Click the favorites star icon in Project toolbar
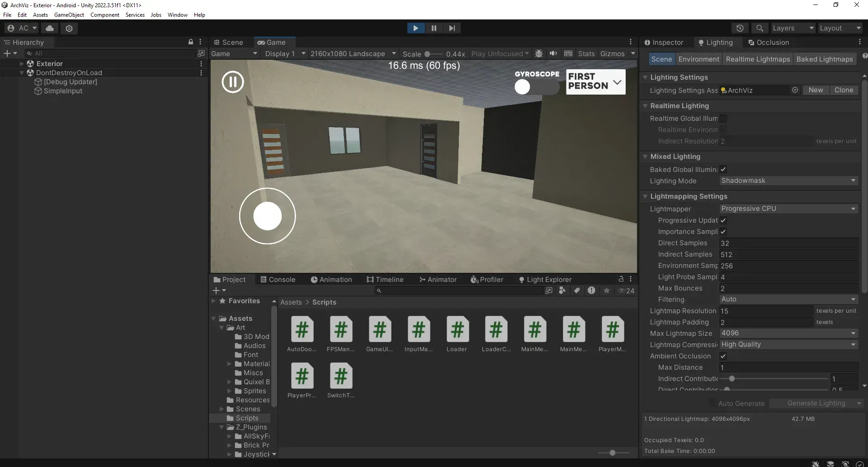 [x=607, y=291]
